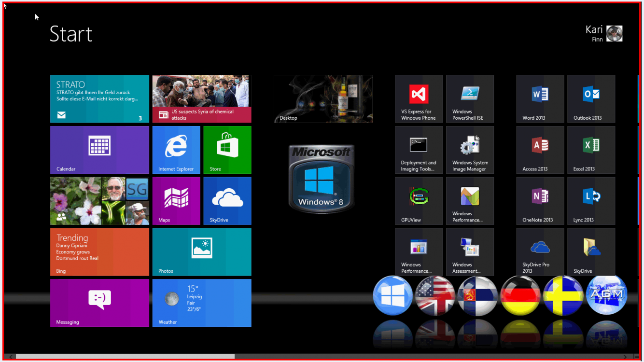Image resolution: width=644 pixels, height=362 pixels.
Task: Launch Windows Assessment tile
Action: pos(470,252)
